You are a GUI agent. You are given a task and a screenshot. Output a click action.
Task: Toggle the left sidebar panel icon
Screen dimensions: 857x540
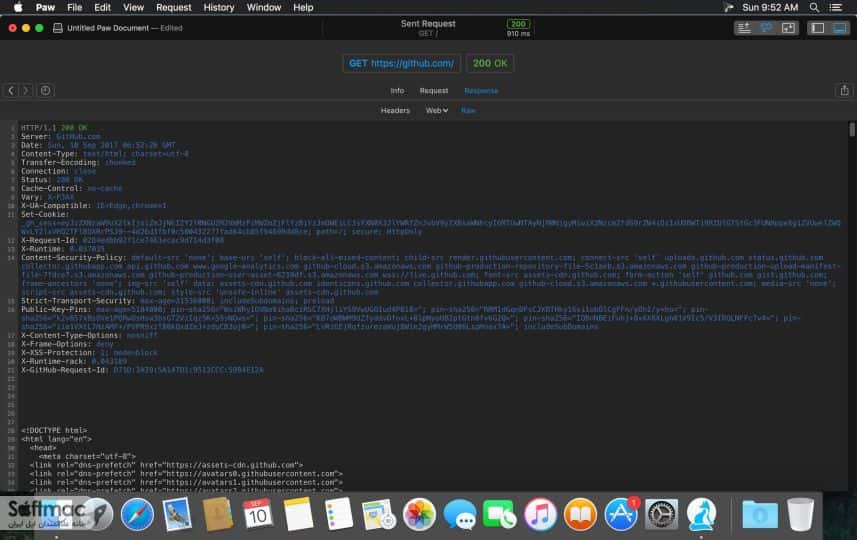(818, 28)
